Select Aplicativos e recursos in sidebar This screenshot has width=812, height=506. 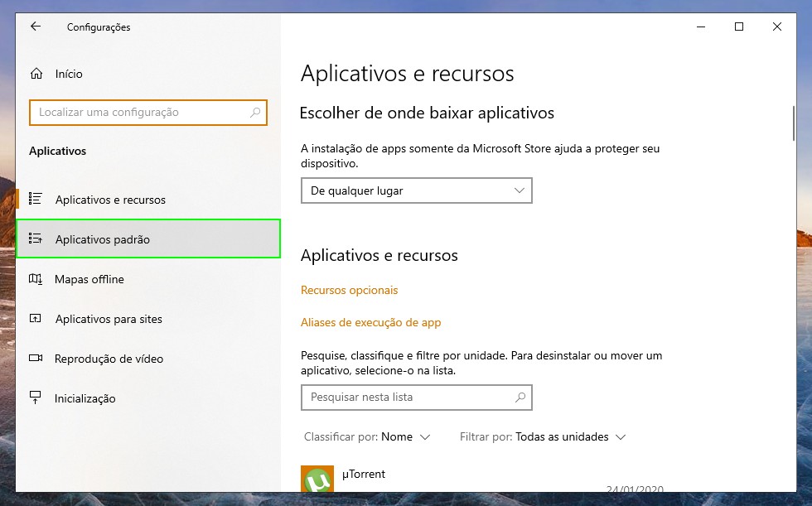pos(147,200)
